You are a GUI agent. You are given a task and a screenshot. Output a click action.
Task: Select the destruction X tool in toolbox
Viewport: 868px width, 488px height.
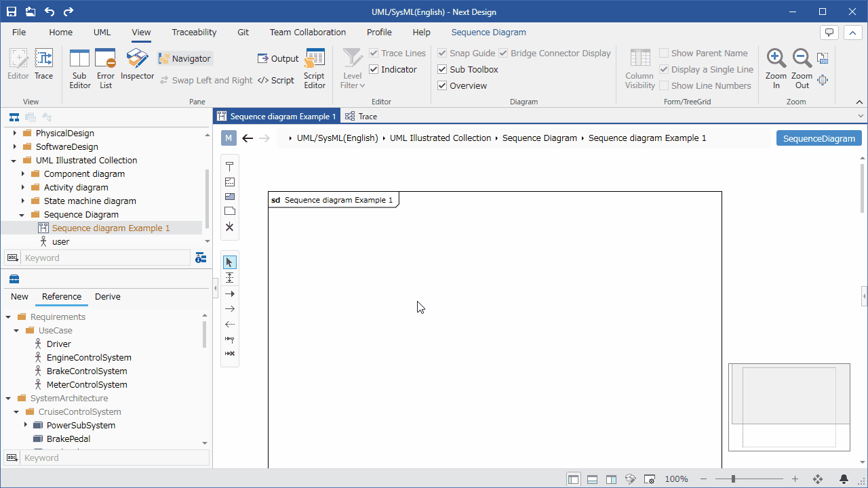230,226
